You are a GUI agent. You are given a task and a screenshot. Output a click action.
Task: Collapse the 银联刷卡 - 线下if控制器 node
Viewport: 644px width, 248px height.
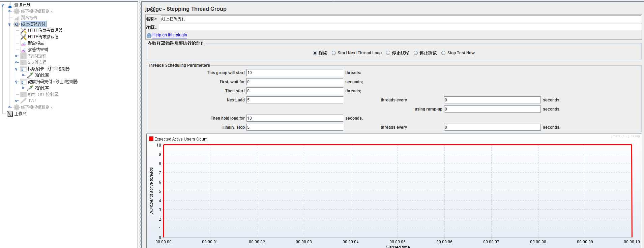coord(17,69)
